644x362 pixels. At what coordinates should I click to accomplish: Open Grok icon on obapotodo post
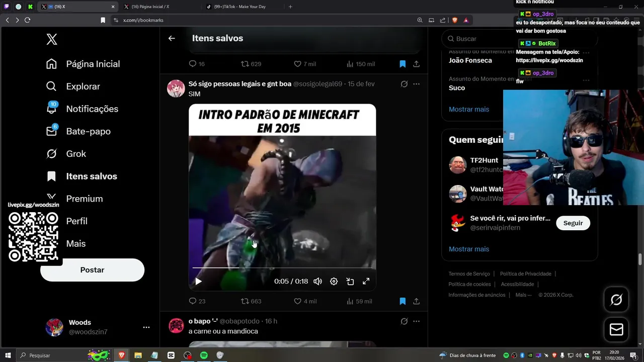tap(404, 321)
